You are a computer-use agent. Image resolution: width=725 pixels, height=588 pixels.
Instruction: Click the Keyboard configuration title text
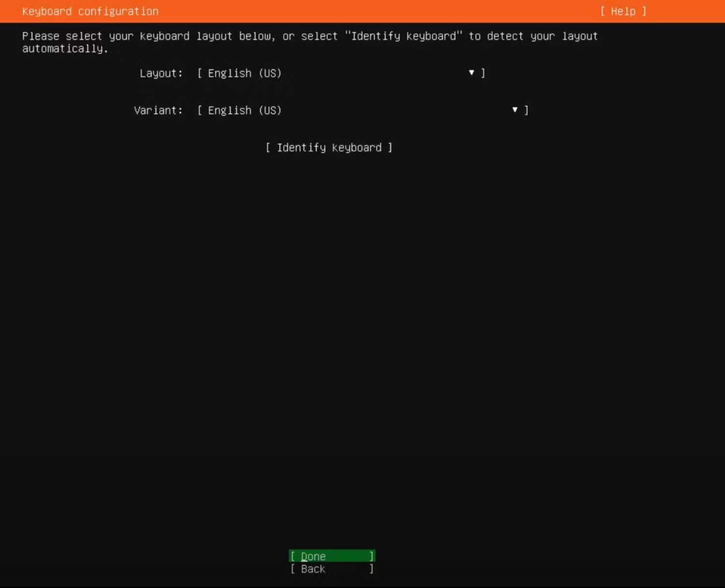click(90, 12)
